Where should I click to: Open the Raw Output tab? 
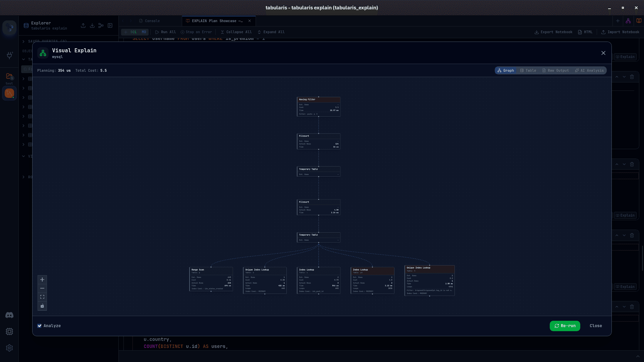click(x=555, y=70)
